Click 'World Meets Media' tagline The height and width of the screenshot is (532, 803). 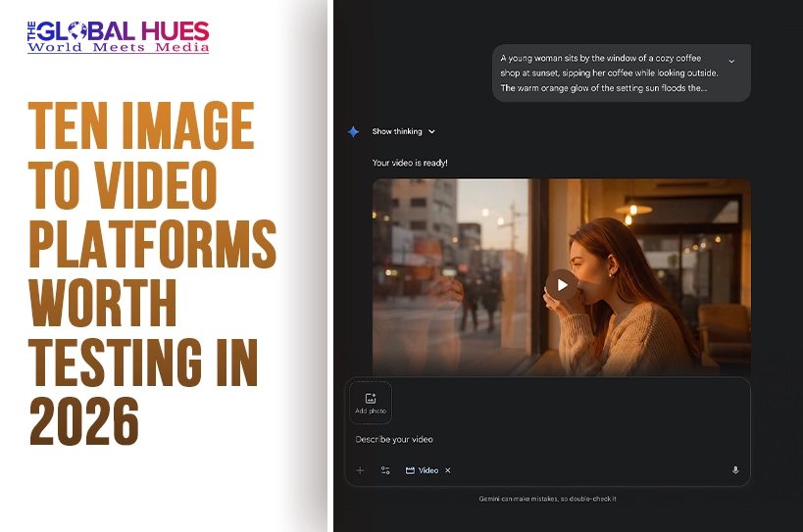click(x=119, y=48)
